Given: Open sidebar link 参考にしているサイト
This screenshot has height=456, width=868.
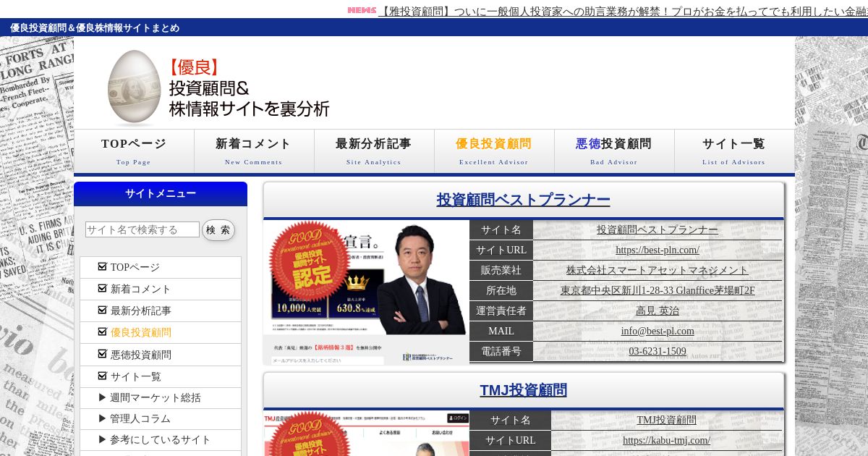Looking at the screenshot, I should point(160,439).
